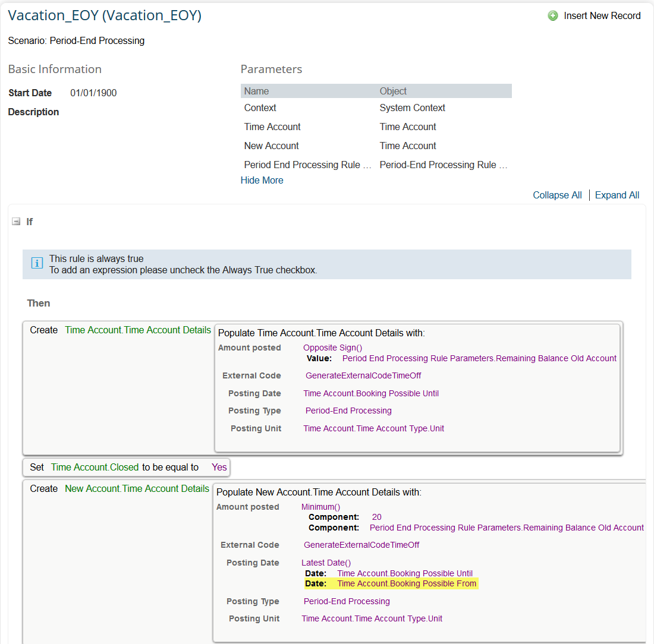The height and width of the screenshot is (644, 654).
Task: Click the blue info icon in the always-true notice
Action: coord(37,263)
